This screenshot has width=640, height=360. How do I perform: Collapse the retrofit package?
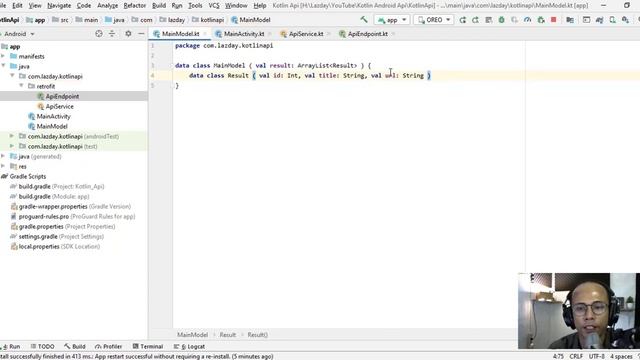(21, 86)
